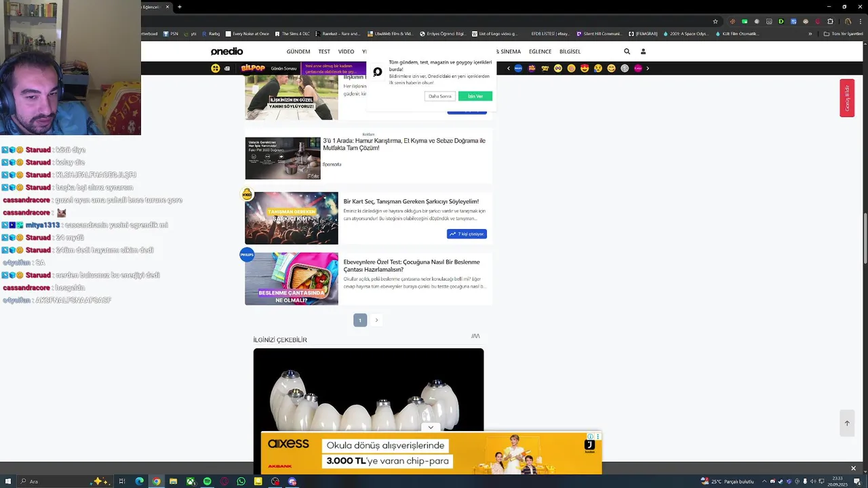868x488 pixels.
Task: Open Spotify from the taskbar
Action: point(207,481)
